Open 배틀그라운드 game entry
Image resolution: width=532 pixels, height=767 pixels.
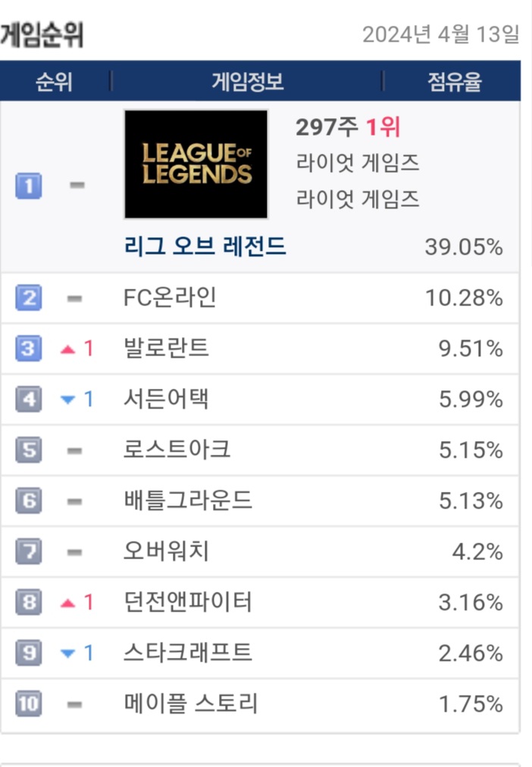point(187,501)
